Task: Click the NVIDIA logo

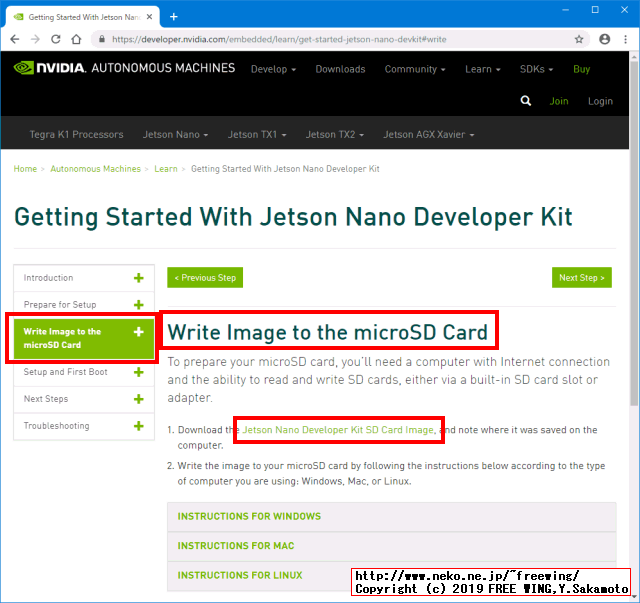Action: point(49,68)
